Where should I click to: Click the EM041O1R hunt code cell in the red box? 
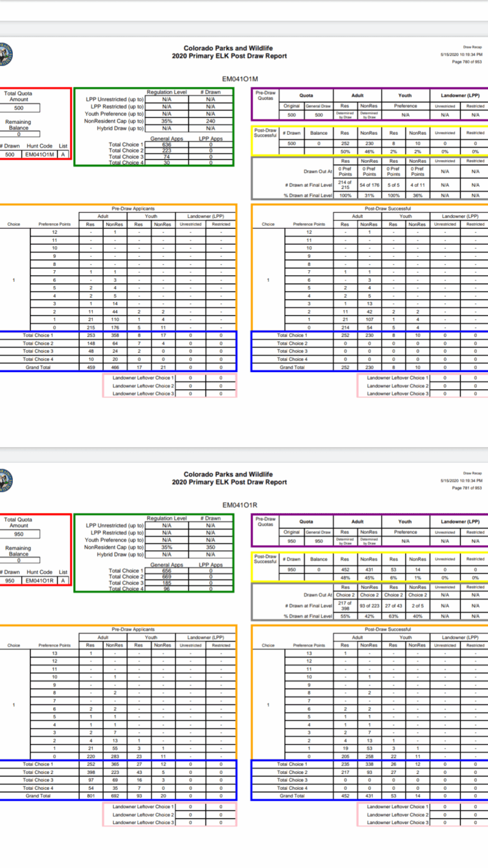pyautogui.click(x=39, y=581)
